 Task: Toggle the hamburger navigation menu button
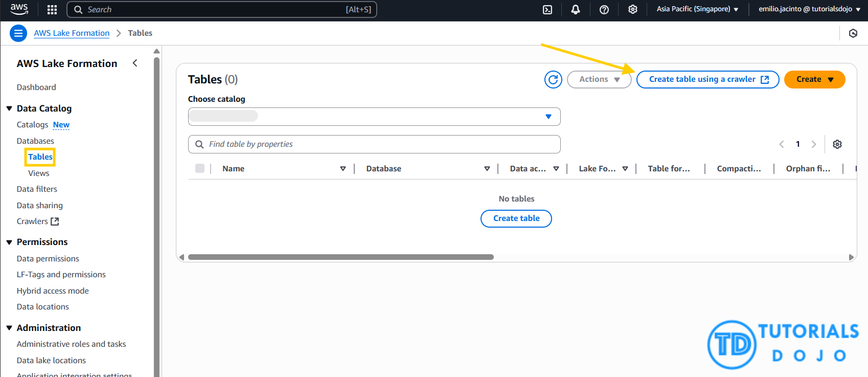pyautogui.click(x=18, y=33)
